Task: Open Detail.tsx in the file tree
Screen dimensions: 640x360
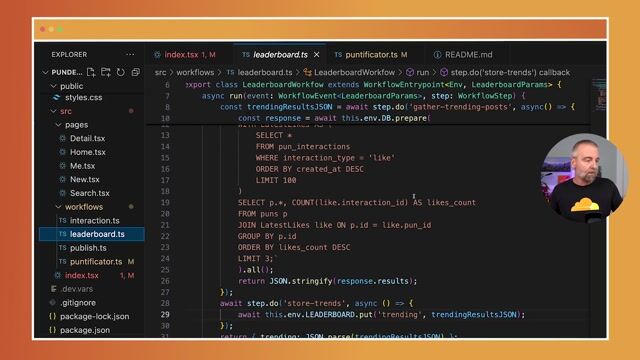Action: coord(87,138)
